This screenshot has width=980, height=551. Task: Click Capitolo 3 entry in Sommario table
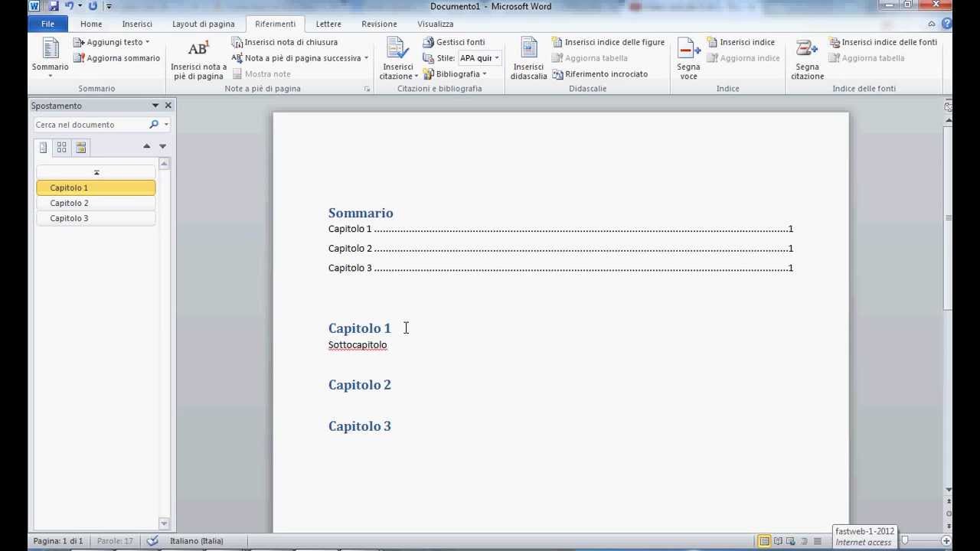[x=560, y=268]
